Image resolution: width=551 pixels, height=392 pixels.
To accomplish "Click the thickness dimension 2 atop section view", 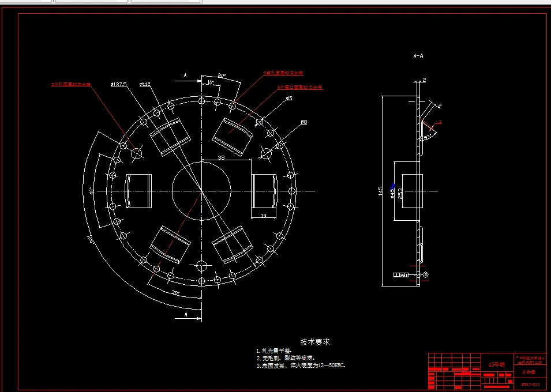I will click(x=424, y=80).
